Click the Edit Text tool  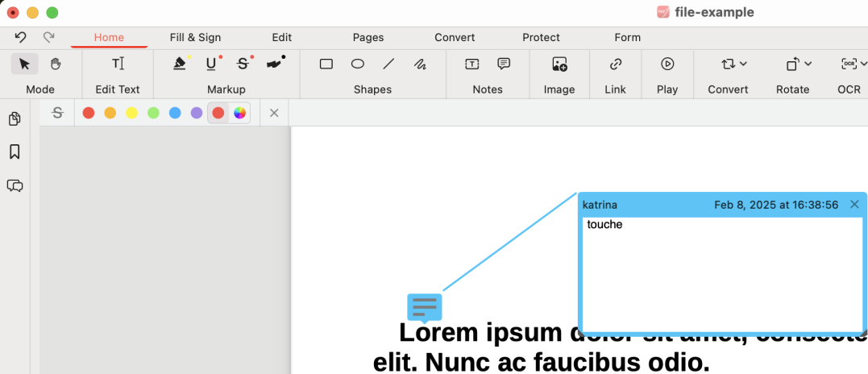click(118, 64)
